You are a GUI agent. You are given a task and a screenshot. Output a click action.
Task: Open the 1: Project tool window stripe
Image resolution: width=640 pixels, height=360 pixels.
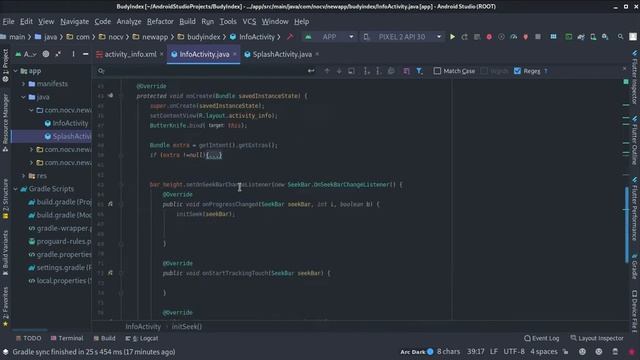(5, 65)
